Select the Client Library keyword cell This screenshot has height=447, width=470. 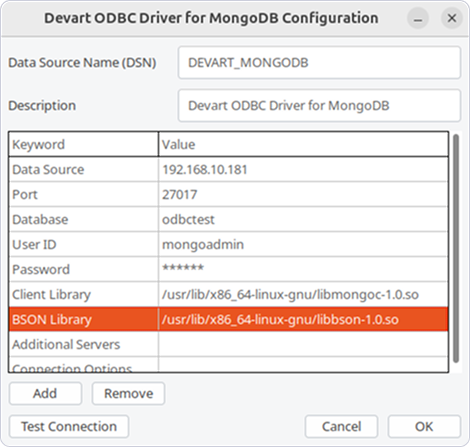[84, 295]
